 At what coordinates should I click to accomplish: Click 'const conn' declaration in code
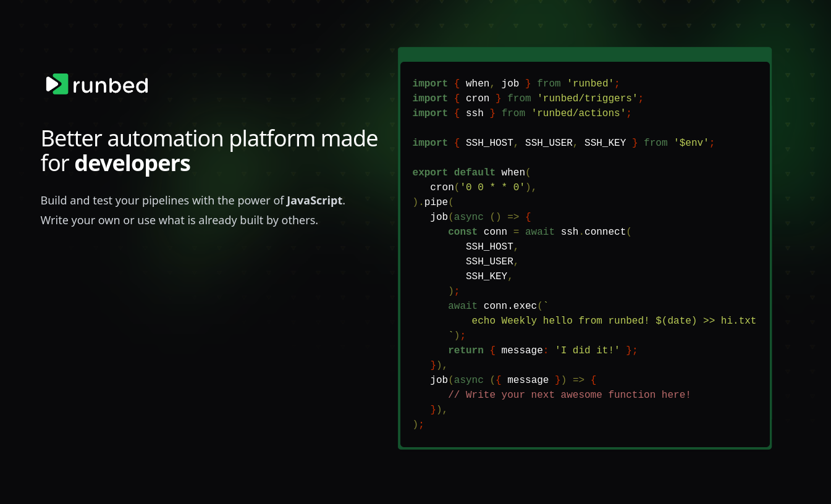[x=478, y=232]
